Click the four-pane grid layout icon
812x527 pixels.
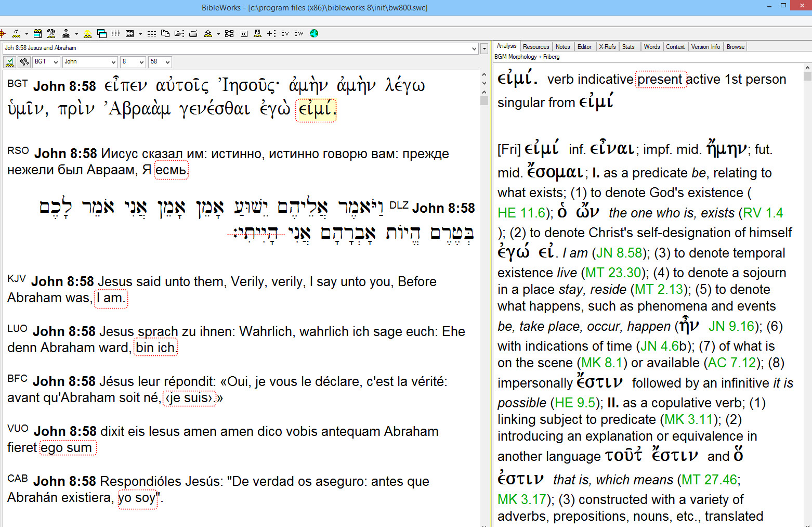coord(130,34)
